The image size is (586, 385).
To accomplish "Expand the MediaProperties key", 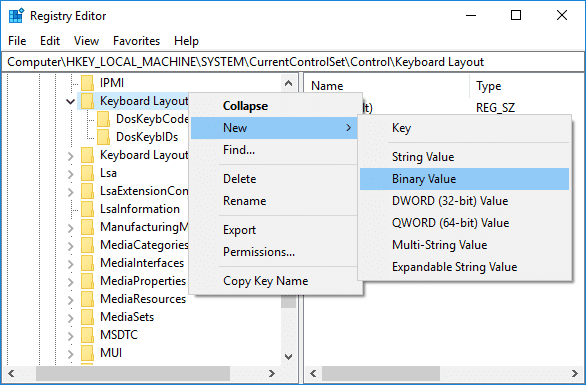I will (x=71, y=281).
